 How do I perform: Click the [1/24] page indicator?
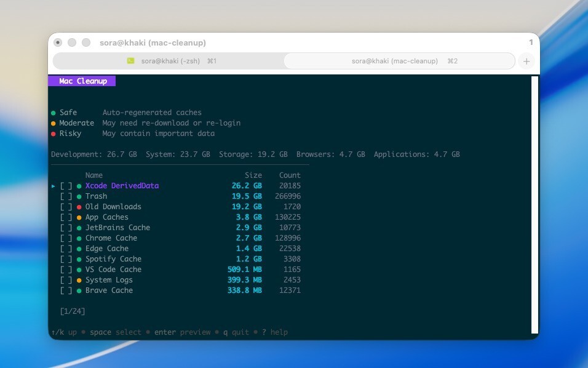pyautogui.click(x=73, y=311)
